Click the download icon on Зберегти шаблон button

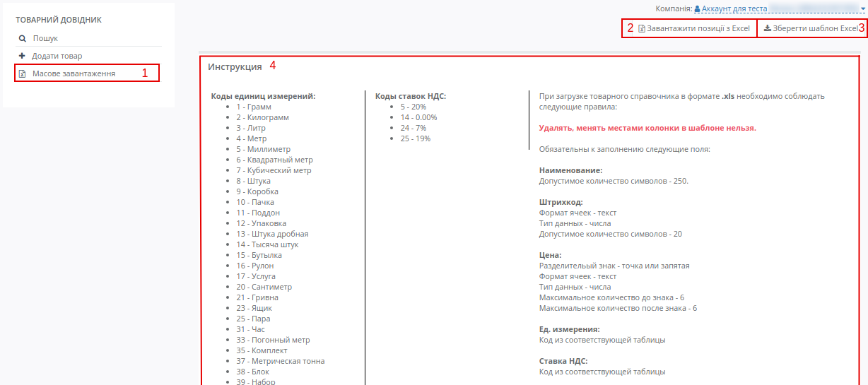(768, 29)
